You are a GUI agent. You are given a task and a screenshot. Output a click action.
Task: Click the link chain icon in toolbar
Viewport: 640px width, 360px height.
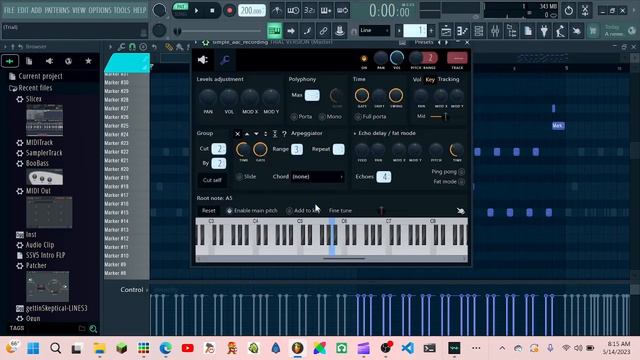tap(323, 31)
